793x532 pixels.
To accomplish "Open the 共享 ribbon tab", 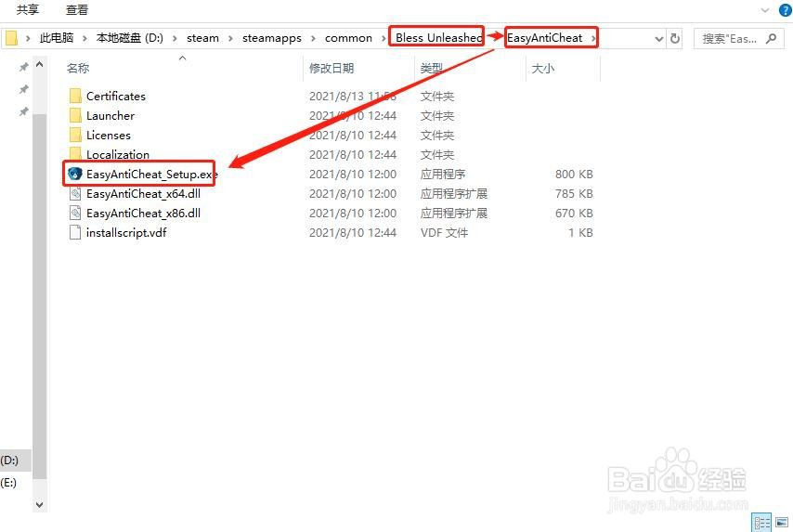I will point(27,9).
